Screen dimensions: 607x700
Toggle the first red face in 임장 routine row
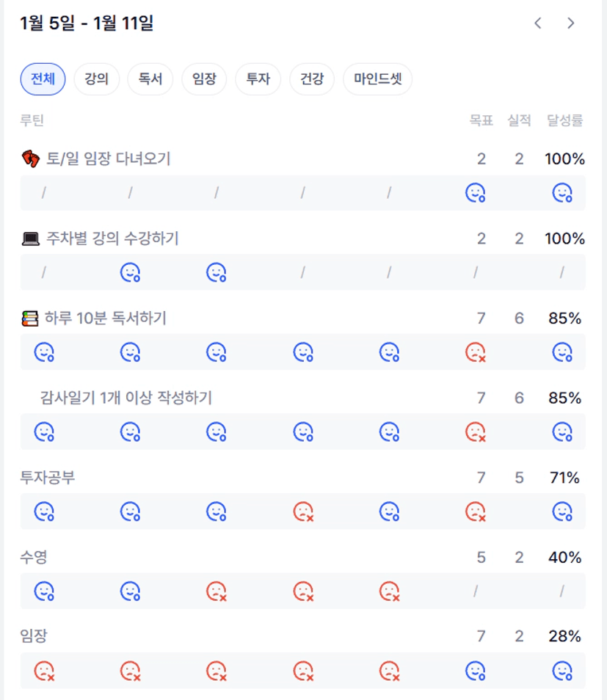tap(44, 671)
